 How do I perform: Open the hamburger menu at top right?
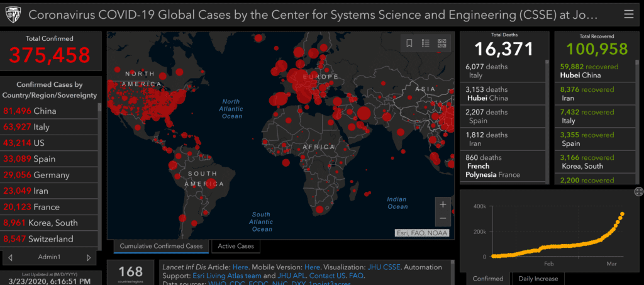coord(628,14)
